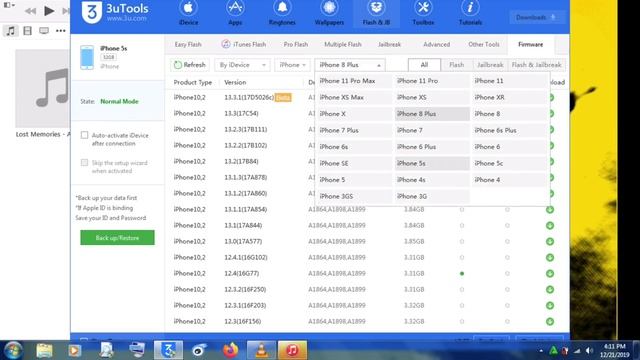
Task: Choose iPhone 11 Pro Max from list
Action: click(x=354, y=81)
